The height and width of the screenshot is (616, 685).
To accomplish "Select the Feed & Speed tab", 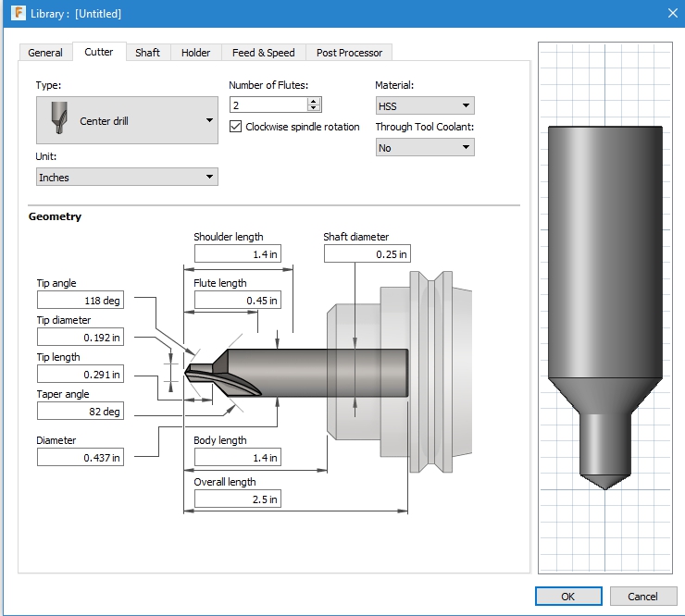I will [x=263, y=53].
